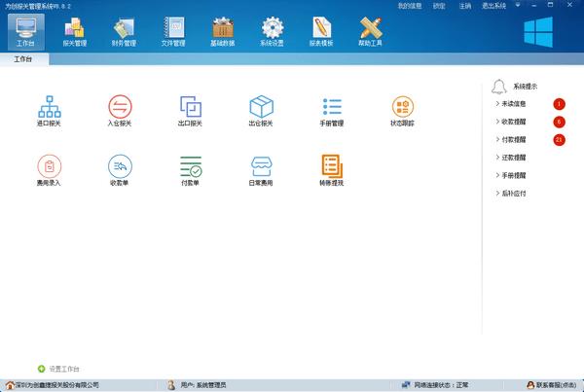
Task: Open the 报关管理 toolbar menu
Action: pos(75,31)
